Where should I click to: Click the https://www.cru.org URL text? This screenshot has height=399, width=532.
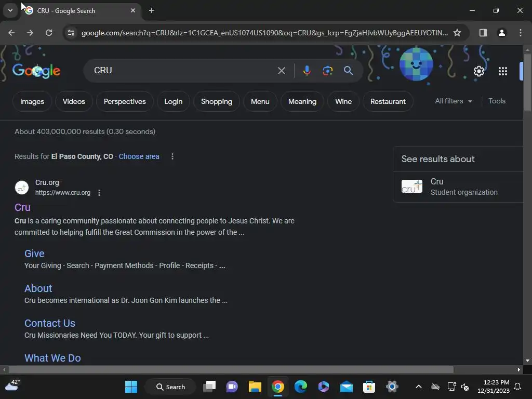(63, 193)
